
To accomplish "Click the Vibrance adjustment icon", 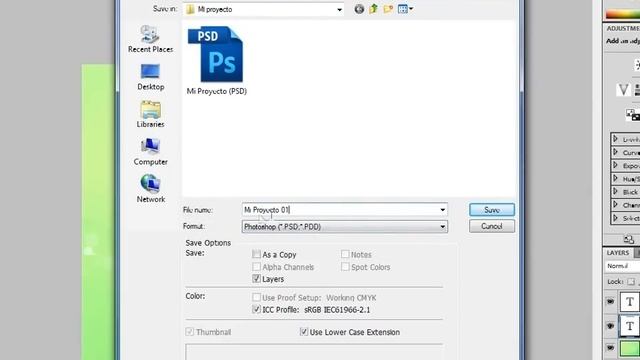I will pyautogui.click(x=623, y=89).
